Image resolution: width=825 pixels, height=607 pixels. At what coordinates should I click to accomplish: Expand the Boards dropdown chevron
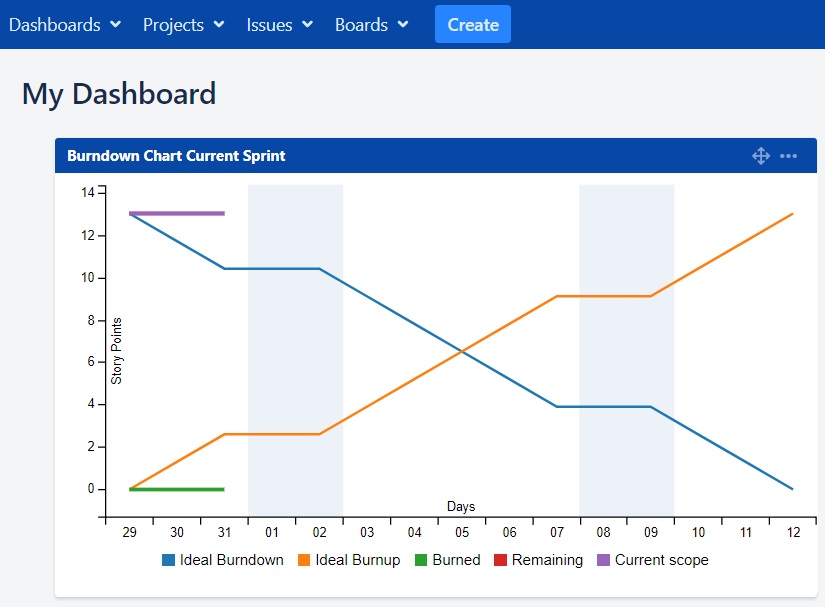[x=403, y=24]
